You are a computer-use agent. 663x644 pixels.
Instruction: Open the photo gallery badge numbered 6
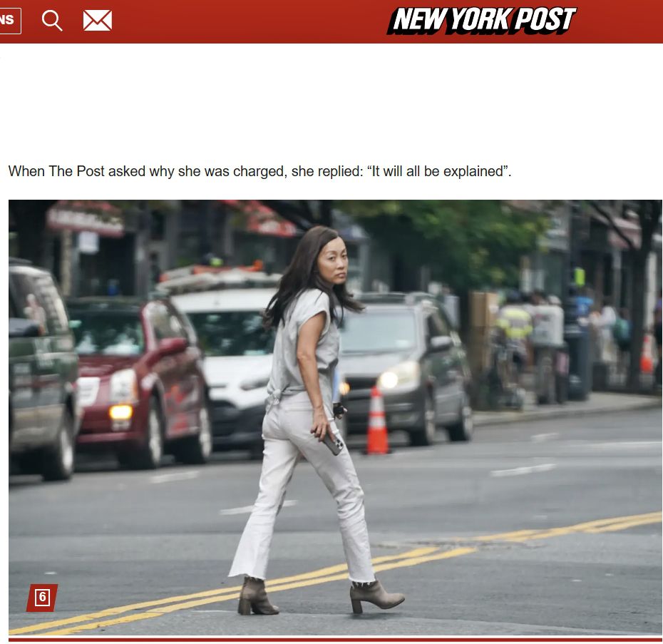(x=42, y=598)
